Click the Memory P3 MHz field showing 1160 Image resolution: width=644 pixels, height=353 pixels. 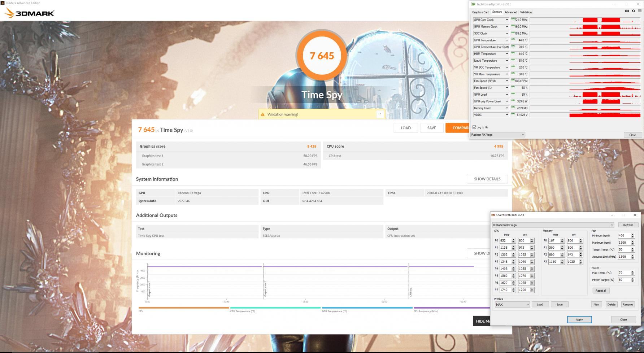tap(554, 262)
